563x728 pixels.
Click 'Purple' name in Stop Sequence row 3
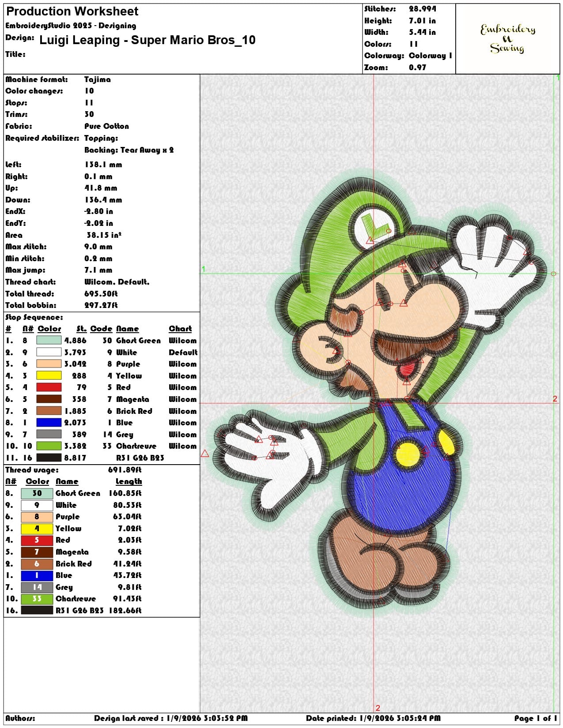click(x=128, y=364)
